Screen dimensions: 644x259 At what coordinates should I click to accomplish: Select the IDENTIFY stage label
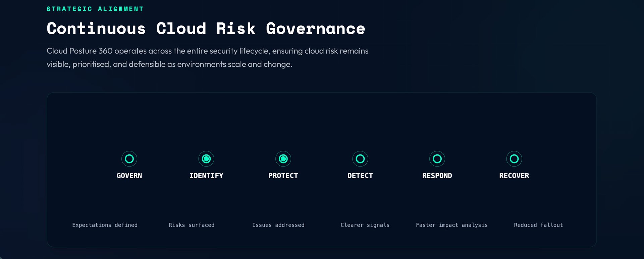[206, 176]
